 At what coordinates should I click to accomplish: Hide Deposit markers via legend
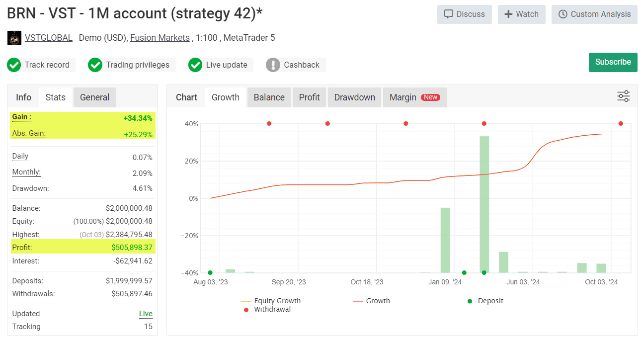490,301
